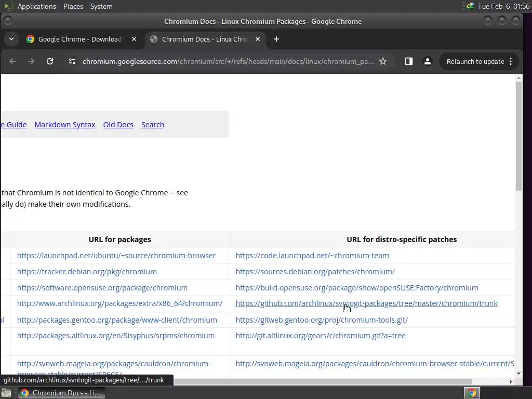This screenshot has height=399, width=532.
Task: Click the scroll-right arrow of horizontal scrollbar
Action: 511,381
